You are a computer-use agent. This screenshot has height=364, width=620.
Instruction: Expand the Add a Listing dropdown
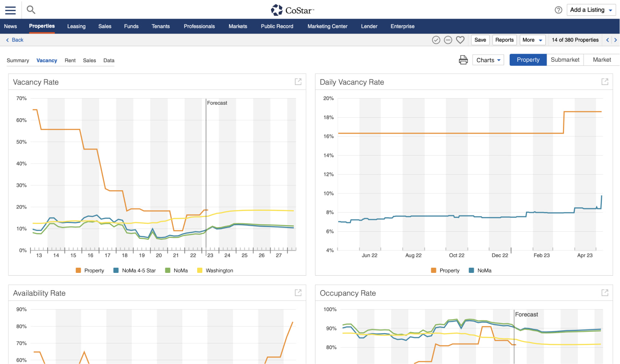coord(591,10)
